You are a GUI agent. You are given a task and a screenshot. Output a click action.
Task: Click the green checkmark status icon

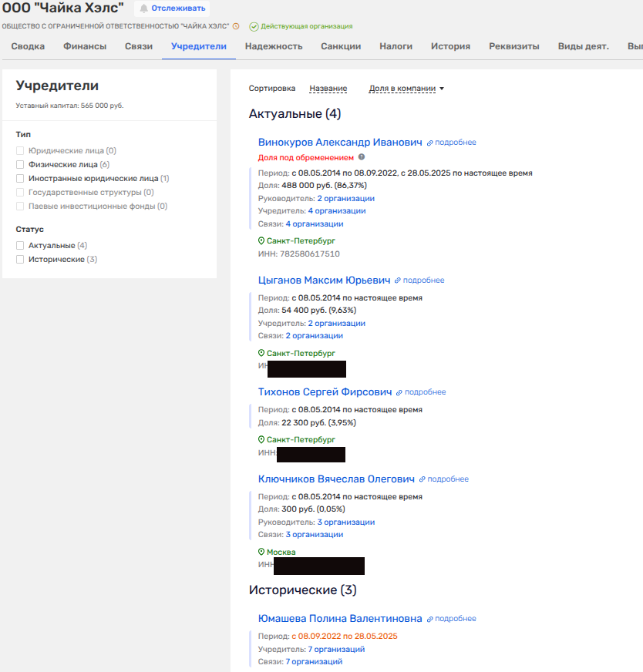[x=254, y=26]
